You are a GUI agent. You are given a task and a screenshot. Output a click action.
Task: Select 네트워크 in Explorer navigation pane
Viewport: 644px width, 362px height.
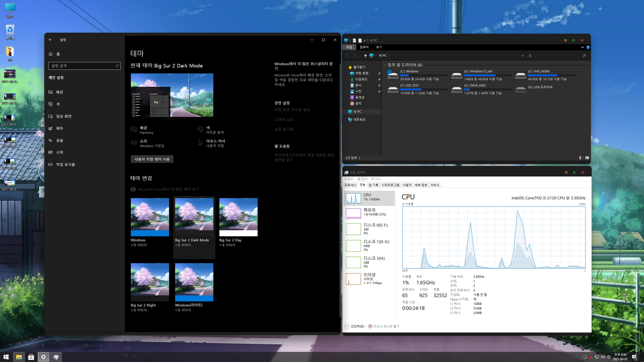coord(356,120)
